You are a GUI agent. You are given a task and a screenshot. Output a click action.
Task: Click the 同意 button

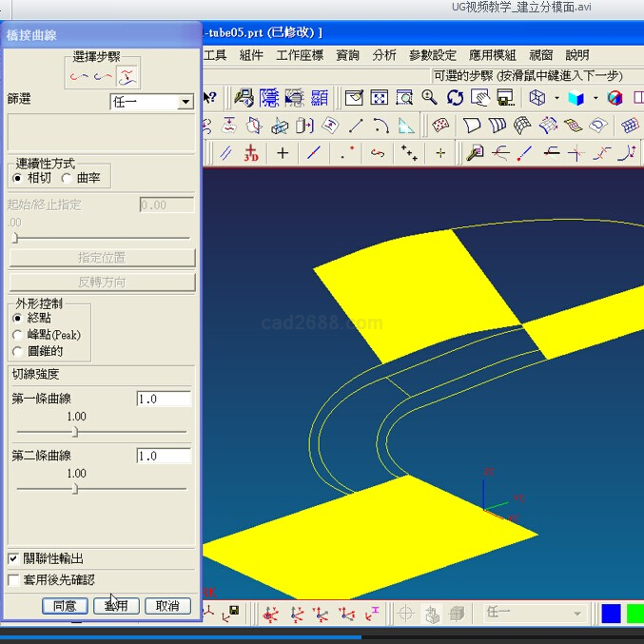(65, 606)
